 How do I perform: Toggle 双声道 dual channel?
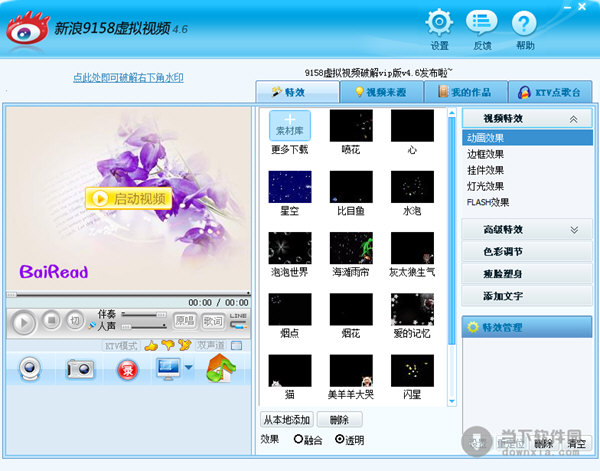point(211,346)
